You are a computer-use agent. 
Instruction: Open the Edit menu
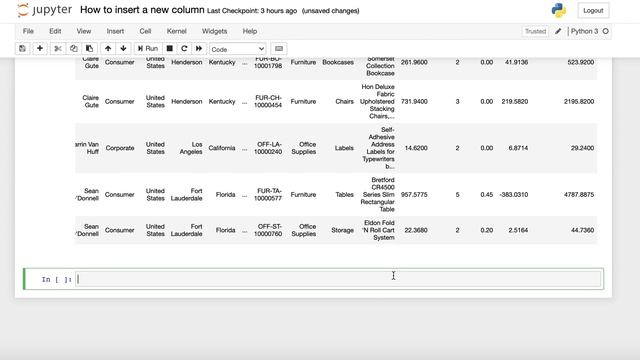pos(55,31)
